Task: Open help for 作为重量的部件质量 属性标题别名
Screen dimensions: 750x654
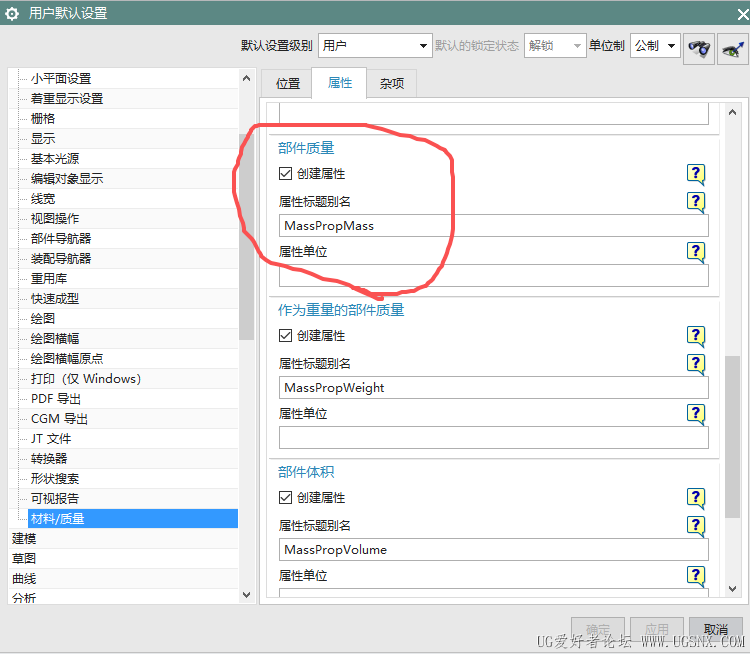Action: [x=696, y=364]
